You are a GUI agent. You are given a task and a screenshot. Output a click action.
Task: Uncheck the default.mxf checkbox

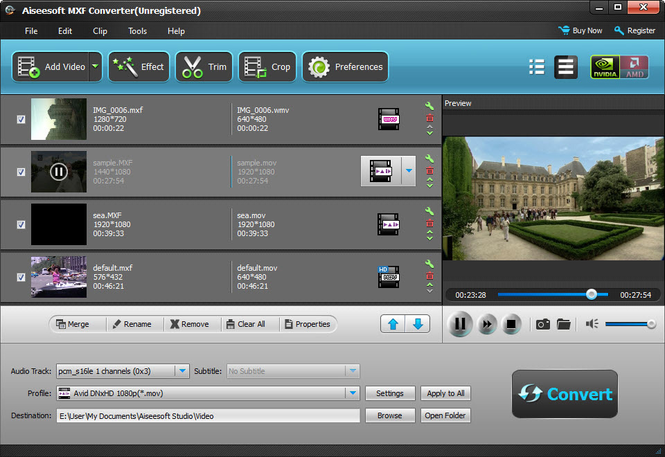coord(21,277)
